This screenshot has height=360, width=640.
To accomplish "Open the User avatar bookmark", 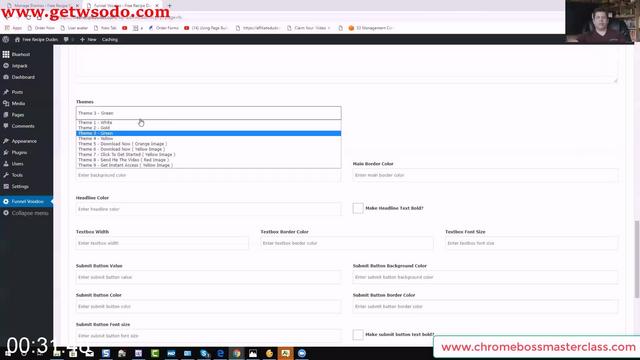I will tap(74, 28).
